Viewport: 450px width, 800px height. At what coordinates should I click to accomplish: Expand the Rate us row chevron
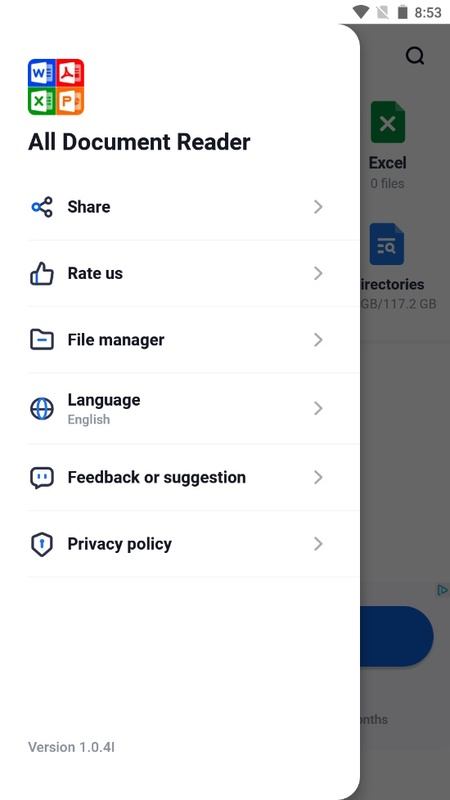point(318,273)
